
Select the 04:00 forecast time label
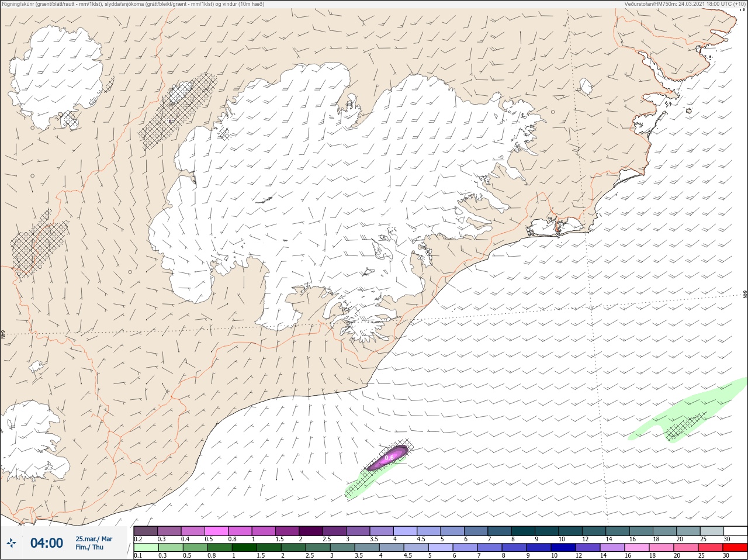pos(47,543)
